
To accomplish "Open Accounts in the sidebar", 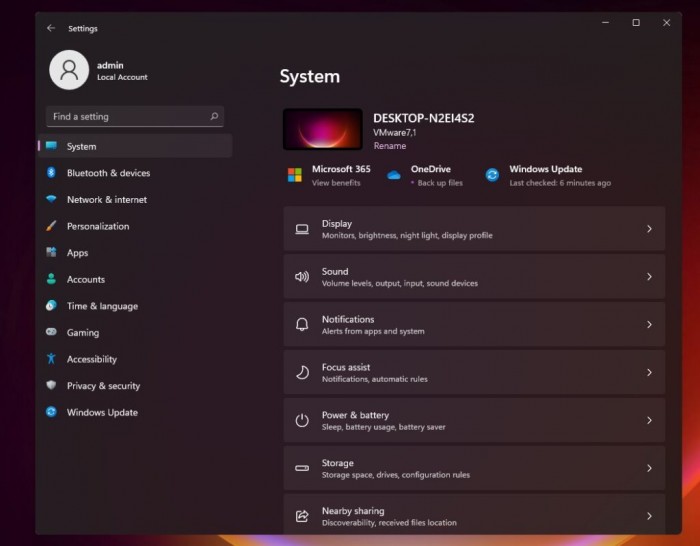I will 85,279.
